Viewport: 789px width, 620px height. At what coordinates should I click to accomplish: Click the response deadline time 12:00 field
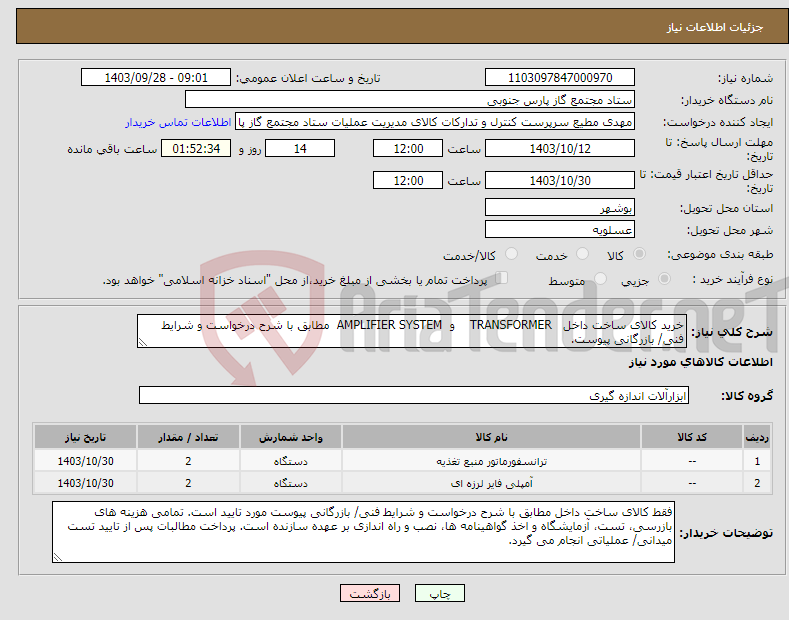(x=408, y=148)
